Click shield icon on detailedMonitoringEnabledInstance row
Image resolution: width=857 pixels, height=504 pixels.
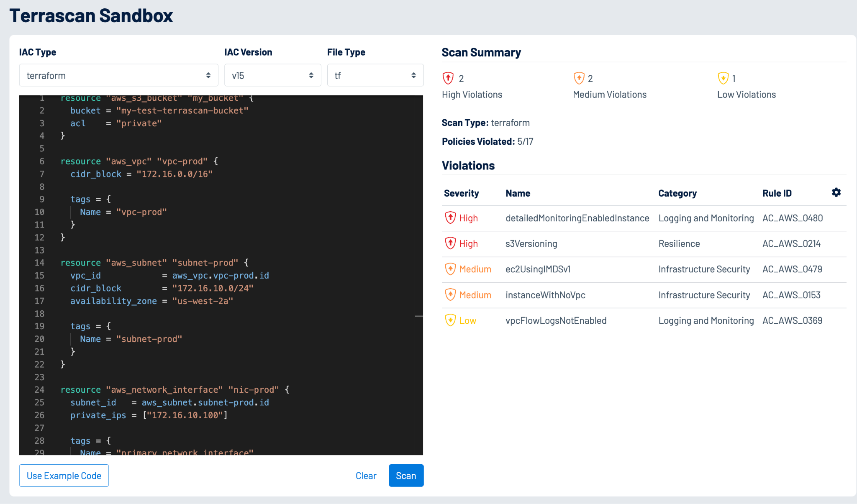click(450, 217)
